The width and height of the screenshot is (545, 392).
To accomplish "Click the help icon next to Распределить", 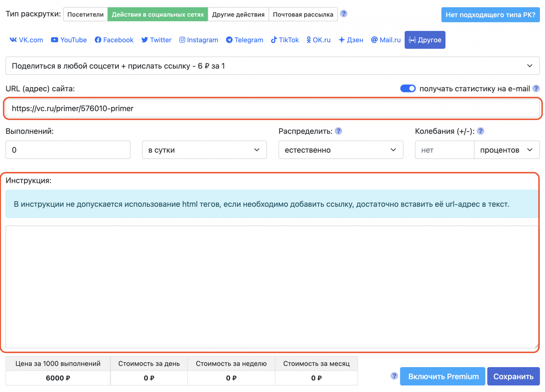I will [338, 131].
